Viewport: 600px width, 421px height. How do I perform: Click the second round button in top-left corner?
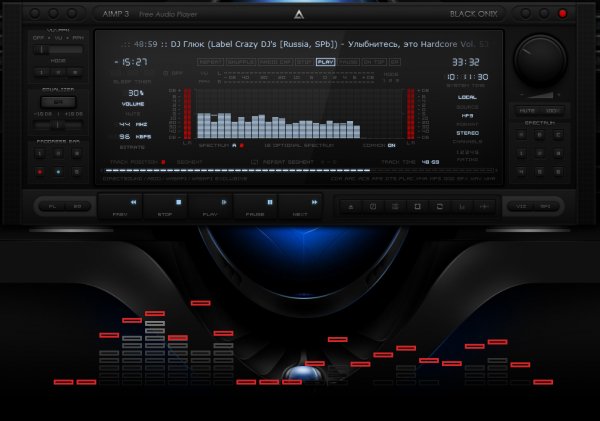click(53, 14)
